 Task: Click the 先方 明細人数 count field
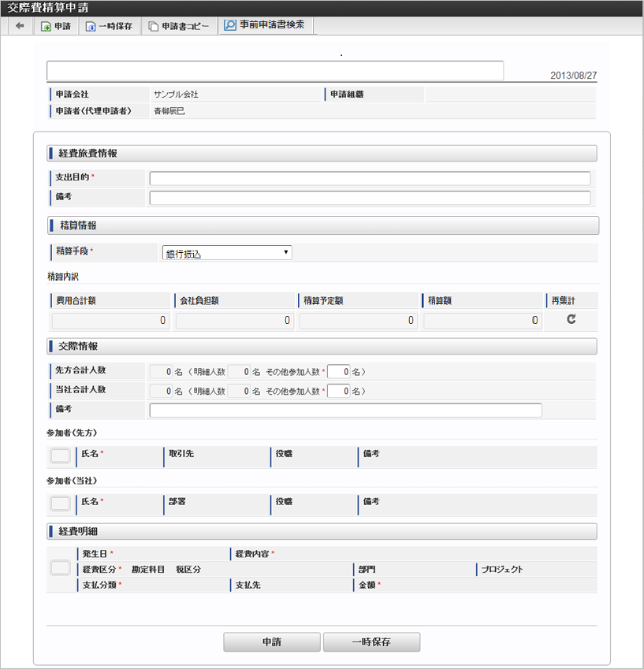point(239,372)
